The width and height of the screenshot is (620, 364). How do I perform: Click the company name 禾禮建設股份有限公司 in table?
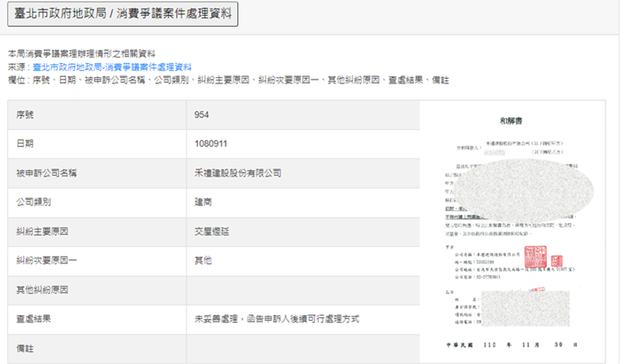coord(237,173)
